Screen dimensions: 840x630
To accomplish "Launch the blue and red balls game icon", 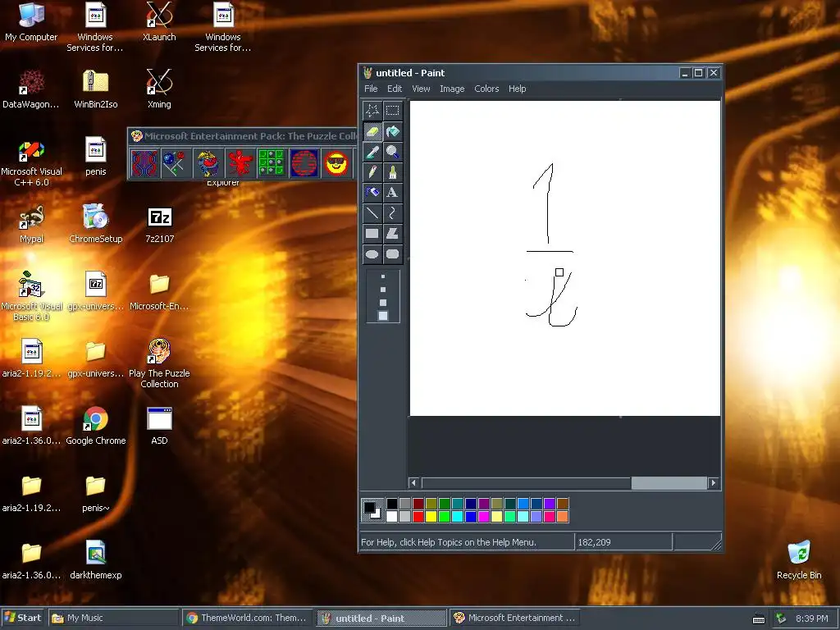I will (x=176, y=163).
